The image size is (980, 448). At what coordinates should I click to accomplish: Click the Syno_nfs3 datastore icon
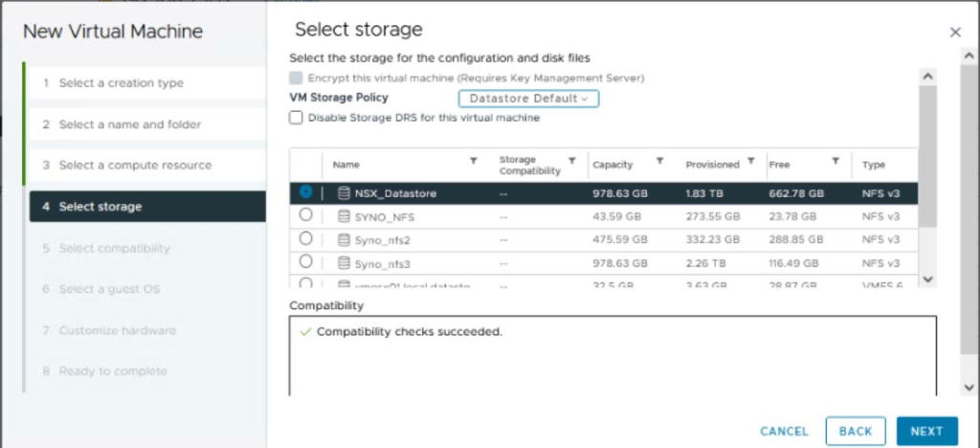click(344, 263)
